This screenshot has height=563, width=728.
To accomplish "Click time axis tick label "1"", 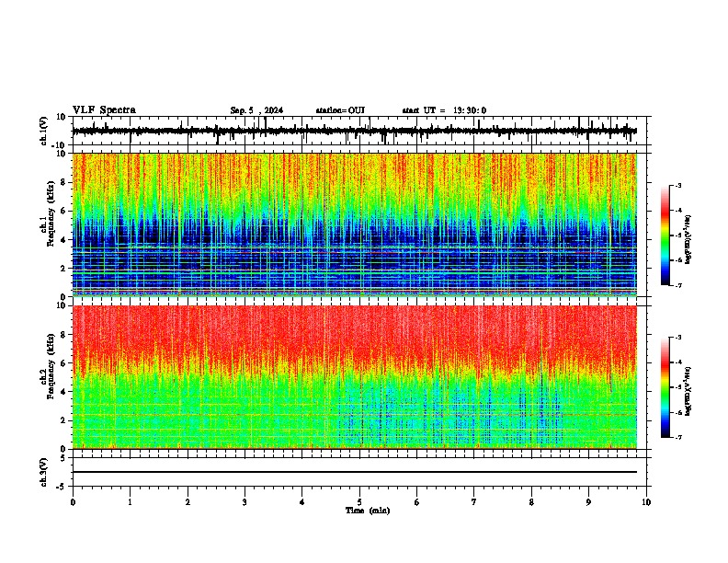I will point(130,502).
